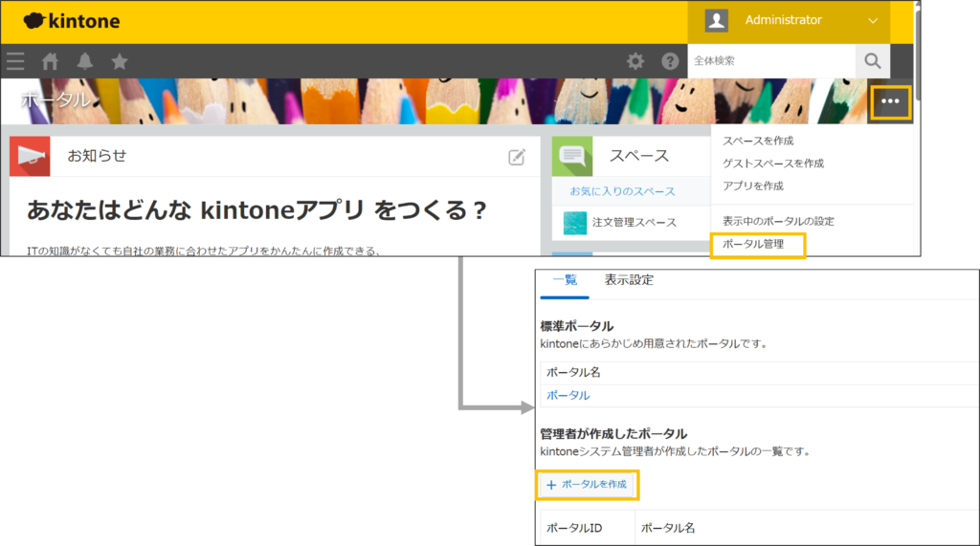Click the Administrator user avatar icon
980x546 pixels.
pyautogui.click(x=716, y=21)
